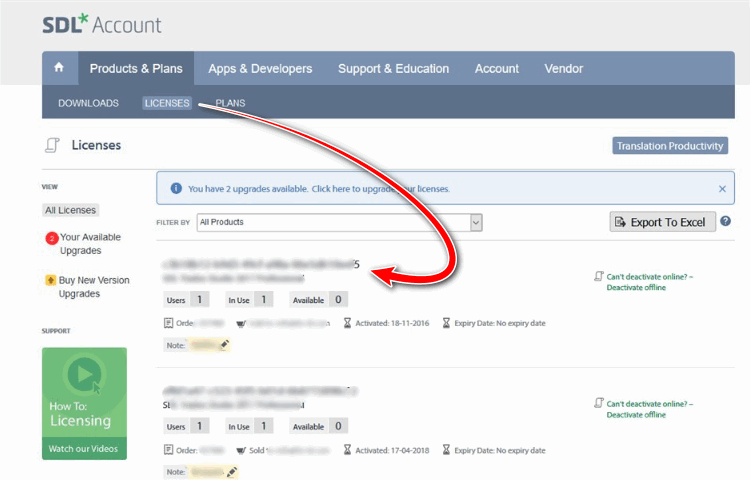Click 'Activated: 17-04-2018' text

coord(392,450)
